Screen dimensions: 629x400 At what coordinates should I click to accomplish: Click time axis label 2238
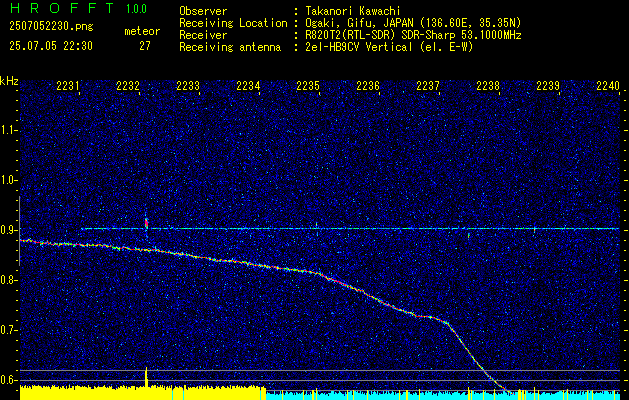click(x=488, y=85)
